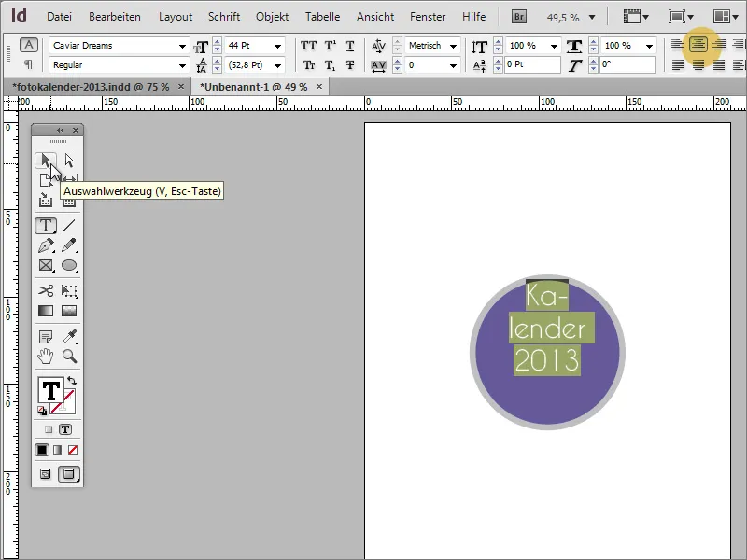Screen dimensions: 747x560
Task: Open the Tabelle menu
Action: tap(322, 17)
